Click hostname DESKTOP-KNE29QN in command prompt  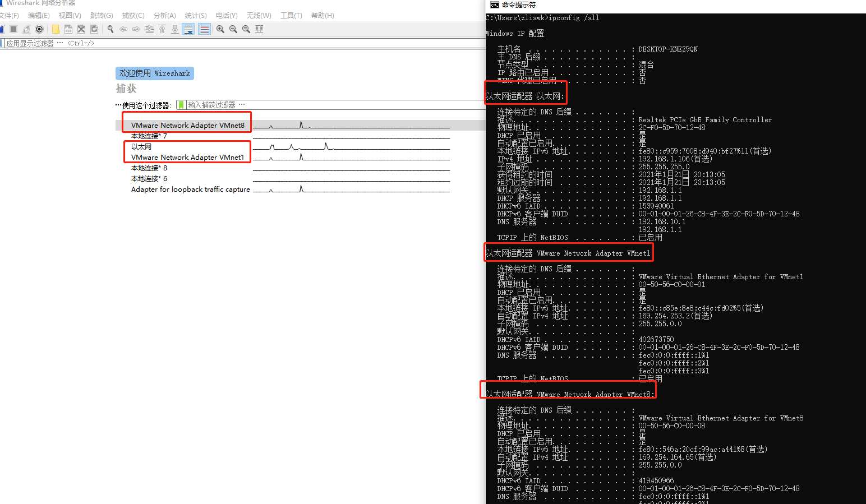point(668,49)
